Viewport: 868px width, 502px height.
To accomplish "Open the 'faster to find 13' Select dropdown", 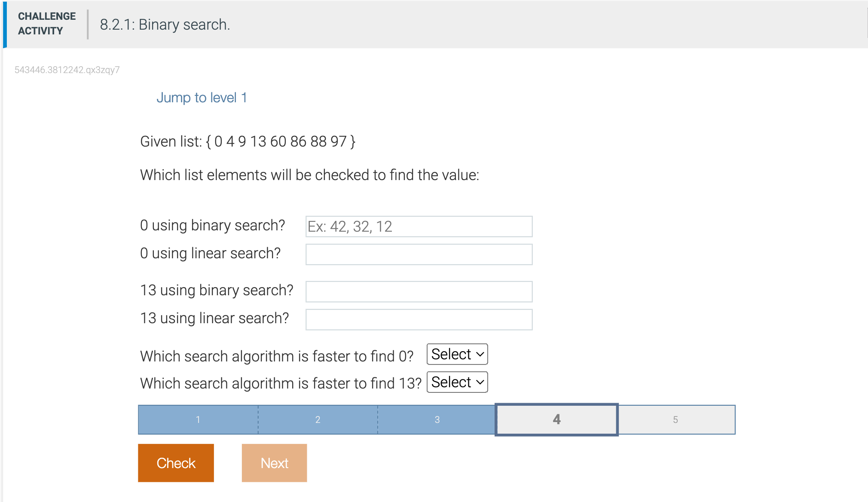I will coord(456,382).
